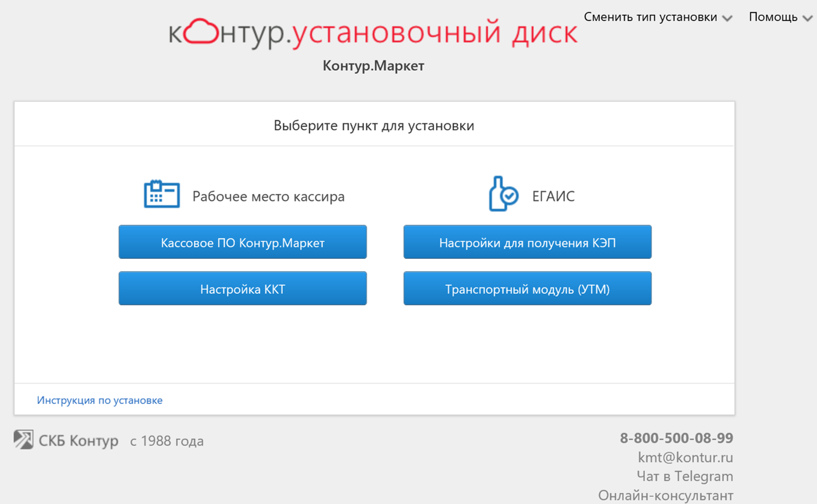Open the Сменить тип установки menu
Viewport: 817px width, 504px height.
pos(658,17)
